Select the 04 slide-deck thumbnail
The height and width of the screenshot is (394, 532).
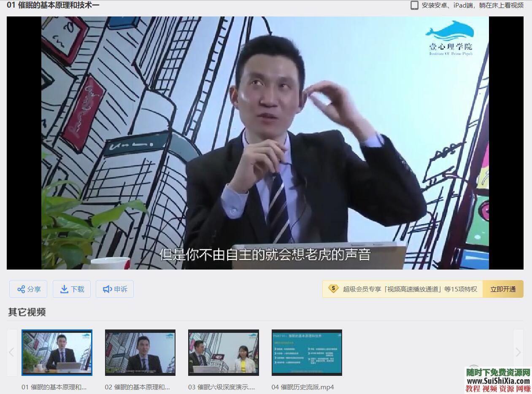[x=306, y=353]
